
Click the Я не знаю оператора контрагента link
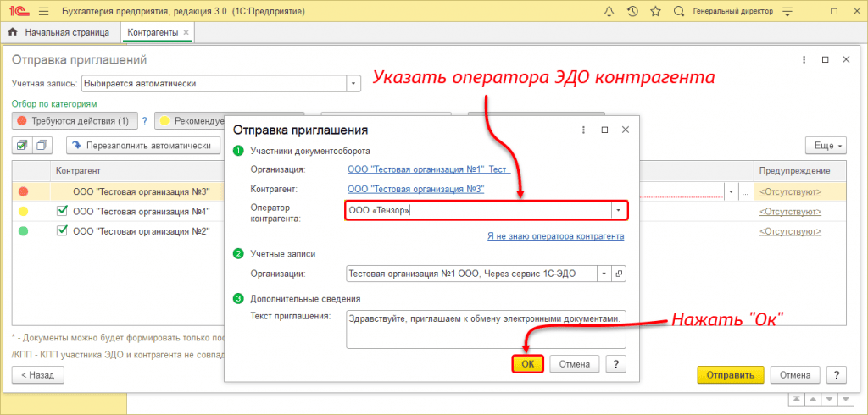coord(555,236)
